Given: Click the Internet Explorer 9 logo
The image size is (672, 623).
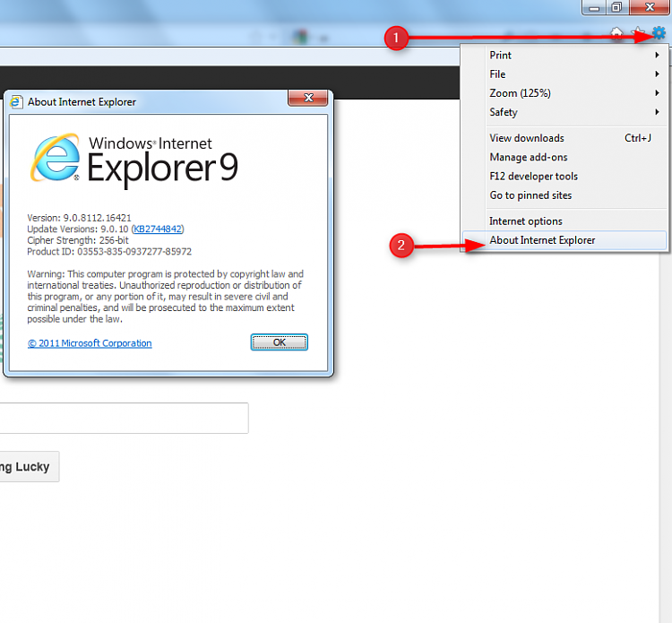Looking at the screenshot, I should pyautogui.click(x=134, y=161).
